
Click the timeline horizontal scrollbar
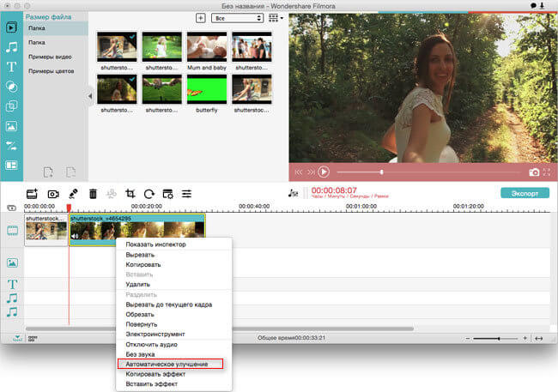[220, 329]
